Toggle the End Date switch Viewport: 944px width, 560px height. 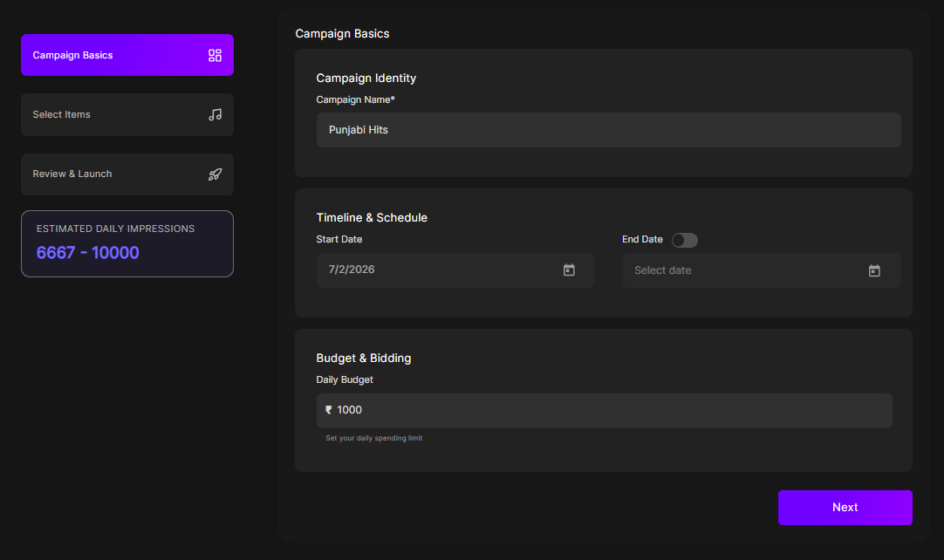tap(685, 240)
